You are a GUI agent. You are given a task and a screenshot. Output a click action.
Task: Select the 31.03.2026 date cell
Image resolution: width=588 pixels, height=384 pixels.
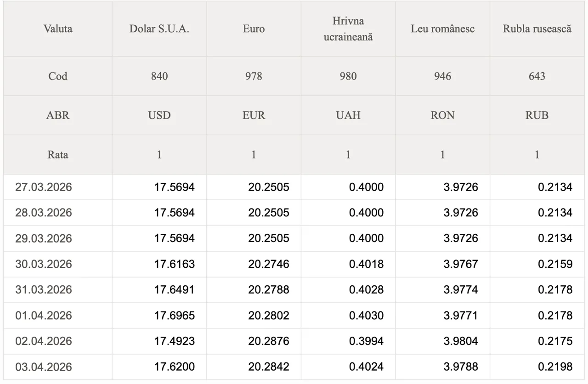44,290
